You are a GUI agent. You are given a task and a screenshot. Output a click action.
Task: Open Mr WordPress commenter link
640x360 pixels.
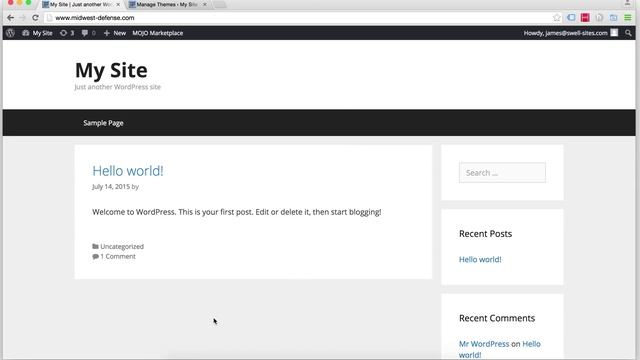point(484,344)
